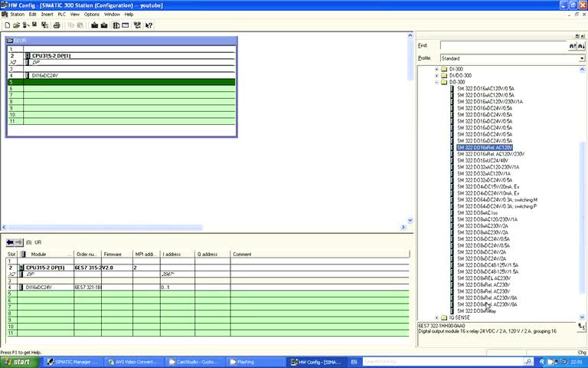Open SIMATIC Manager from the taskbar
This screenshot has width=588, height=368.
point(73,362)
